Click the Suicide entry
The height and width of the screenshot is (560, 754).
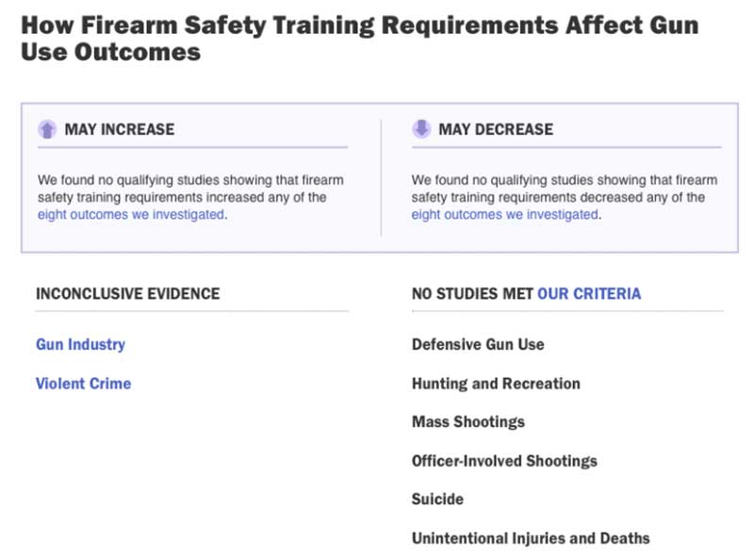(437, 499)
